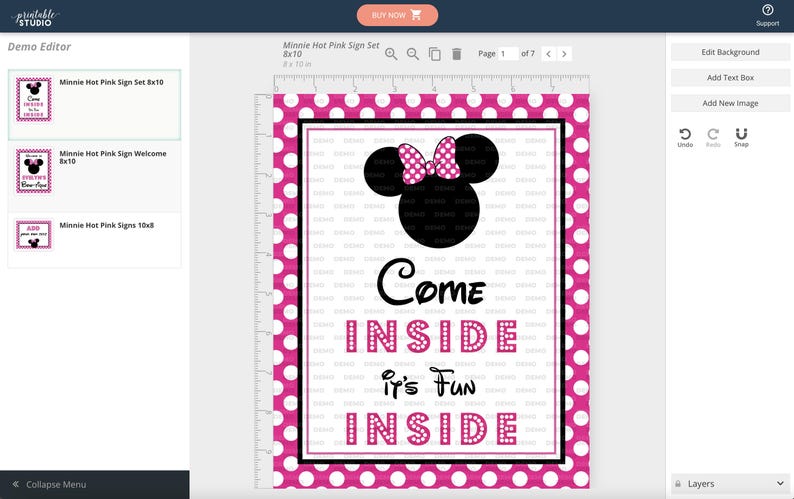Select Minnie Hot Pink Signs 10x8 thumbnail

pos(33,235)
